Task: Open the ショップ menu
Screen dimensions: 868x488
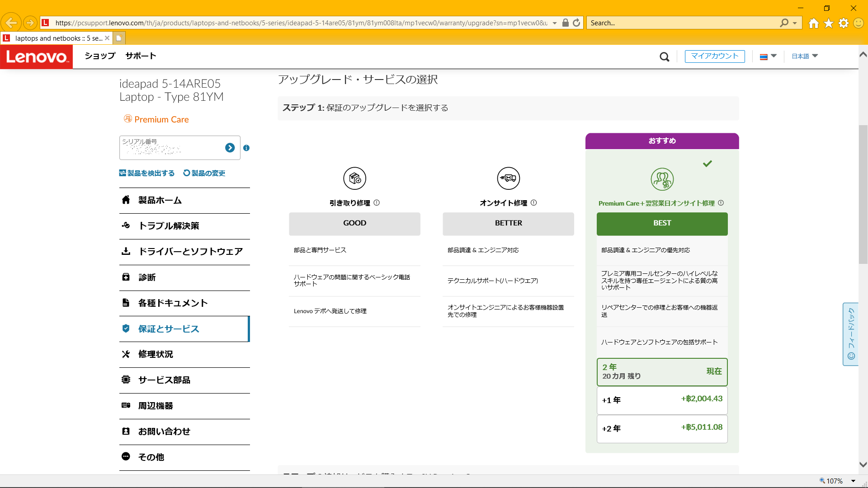Action: [100, 56]
